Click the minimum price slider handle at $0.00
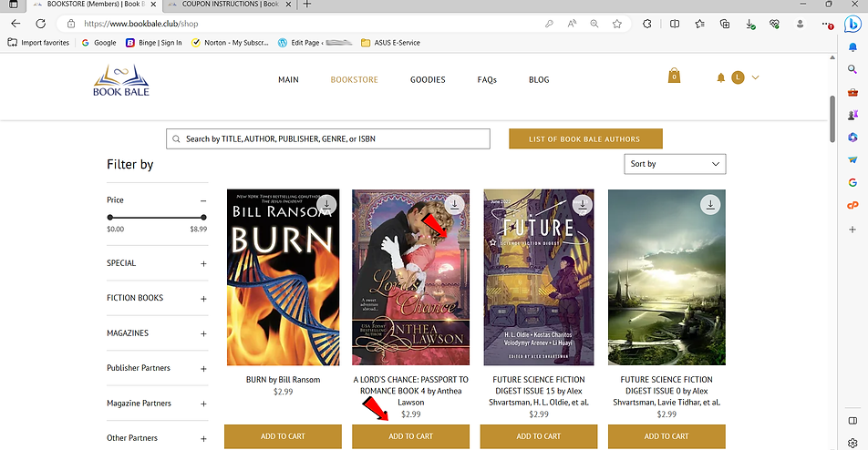868x450 pixels. [109, 218]
